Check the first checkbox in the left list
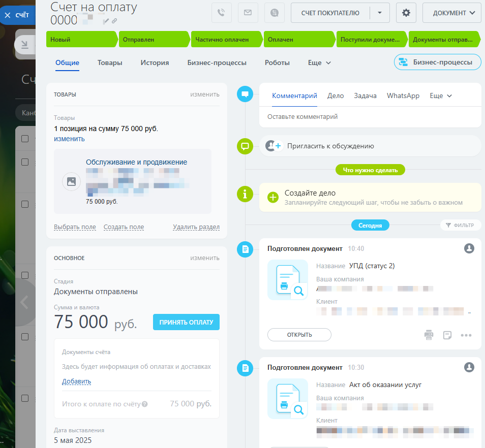 coord(24,138)
